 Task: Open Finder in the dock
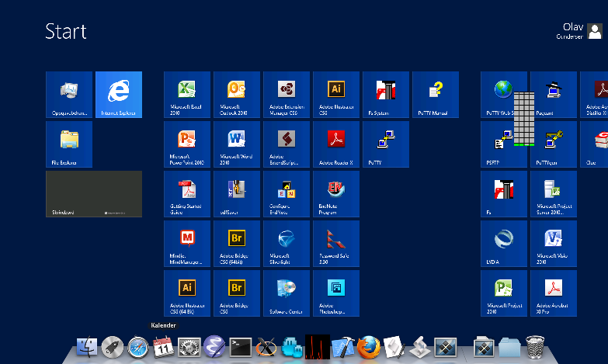coord(87,347)
